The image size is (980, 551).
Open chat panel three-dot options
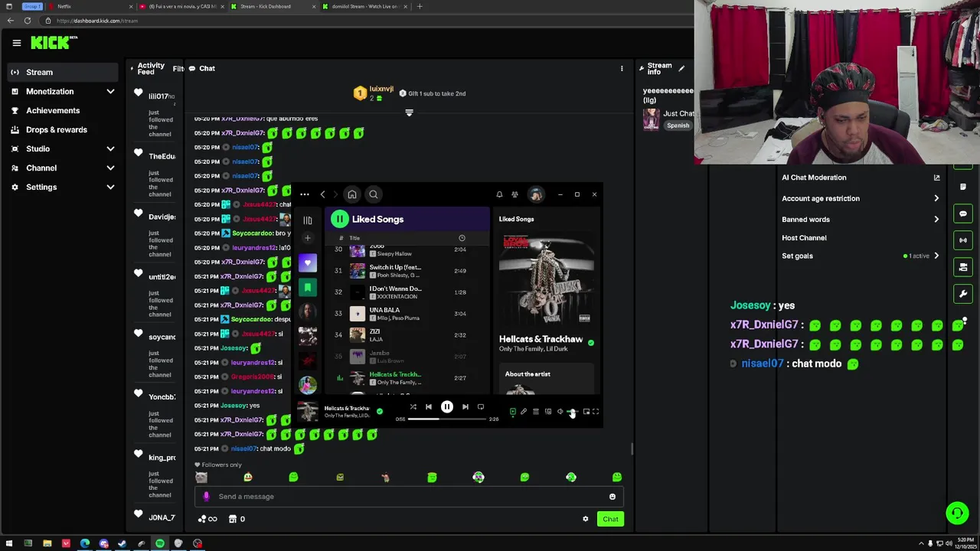(622, 68)
